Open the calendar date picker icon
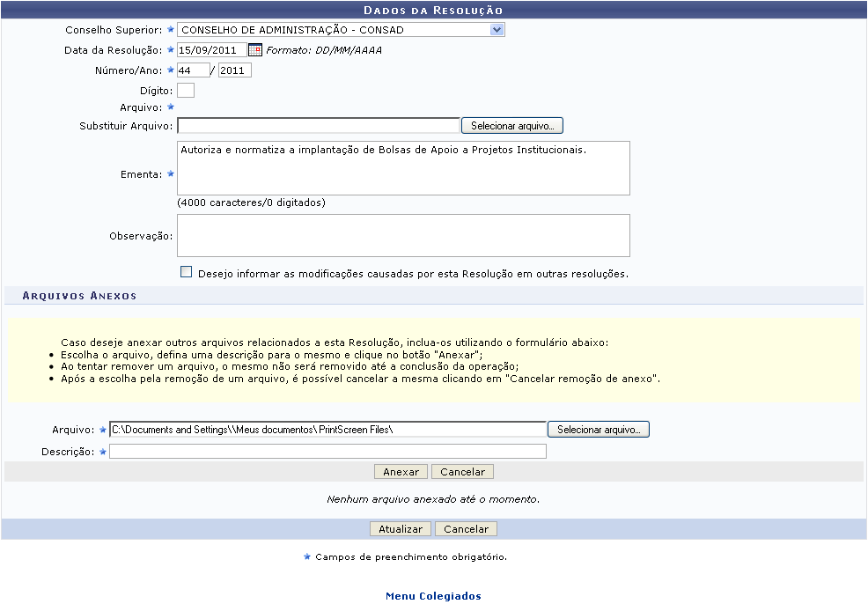 click(255, 50)
